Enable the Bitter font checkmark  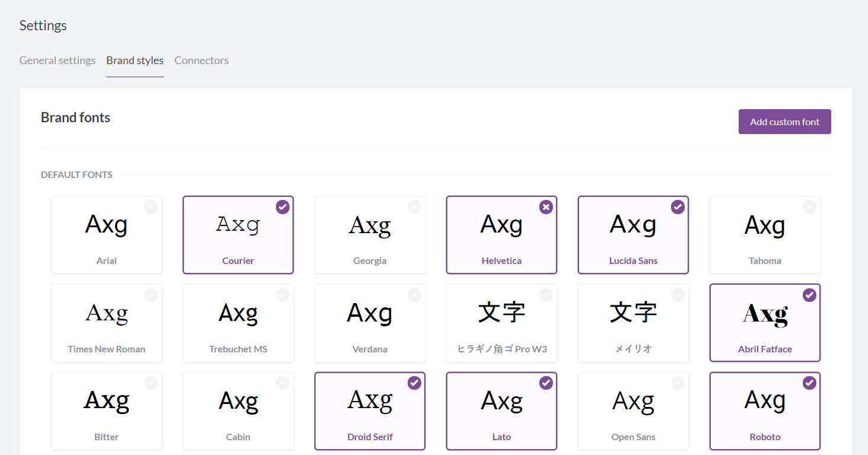point(151,383)
